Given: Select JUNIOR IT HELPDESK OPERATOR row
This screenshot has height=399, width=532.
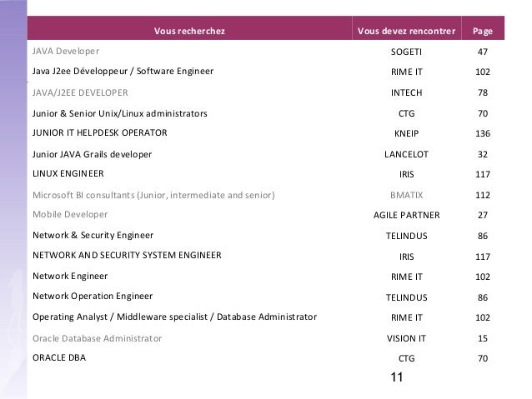Looking at the screenshot, I should tap(99, 132).
